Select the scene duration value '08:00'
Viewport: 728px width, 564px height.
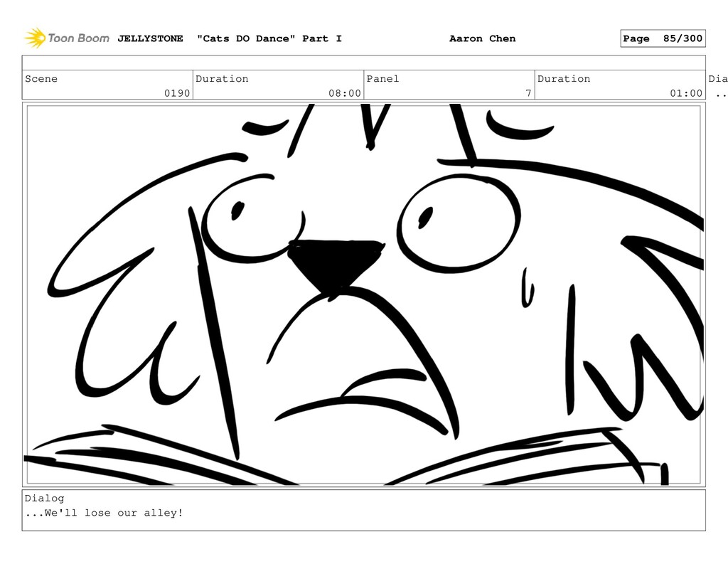[x=345, y=93]
